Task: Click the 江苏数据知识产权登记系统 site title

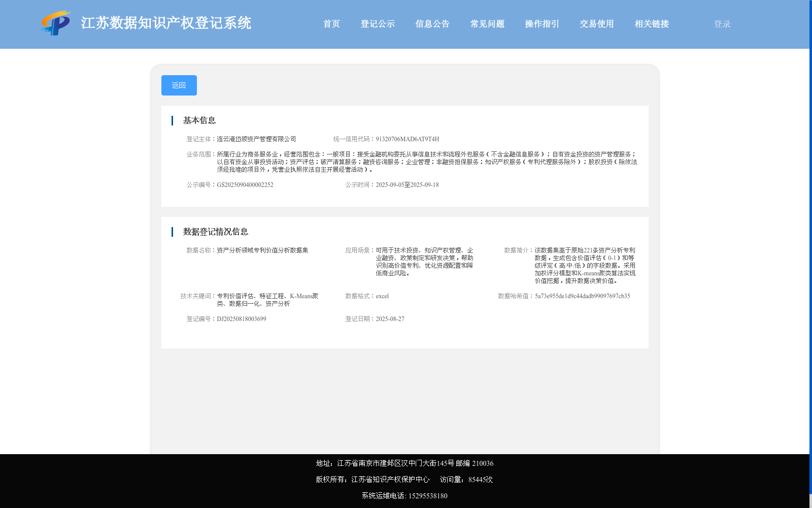Action: [166, 23]
